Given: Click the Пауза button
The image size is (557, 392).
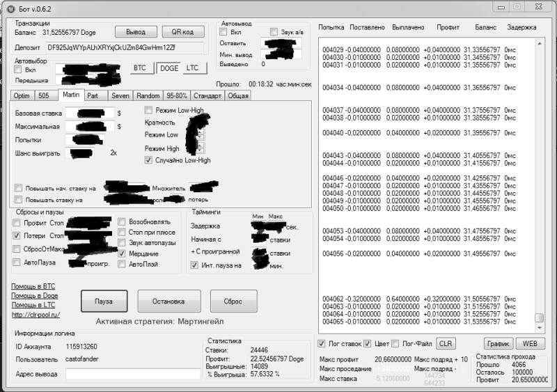Looking at the screenshot, I should (104, 301).
